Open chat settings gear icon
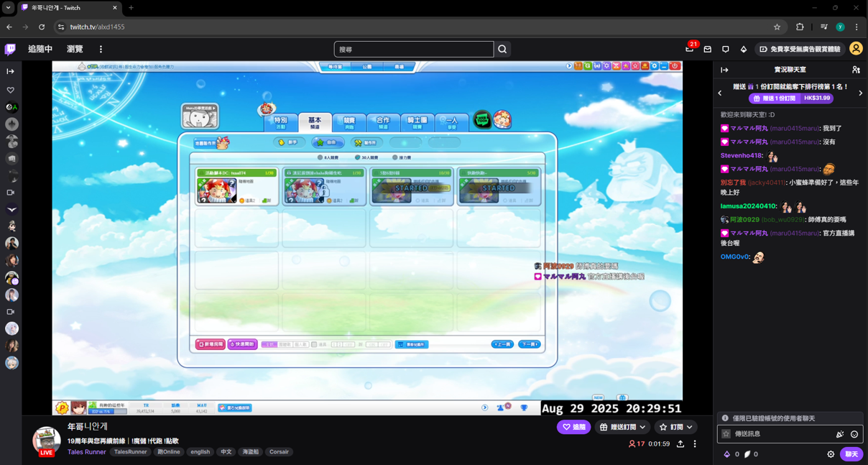Screen dimensions: 868x465 [x=831, y=454]
